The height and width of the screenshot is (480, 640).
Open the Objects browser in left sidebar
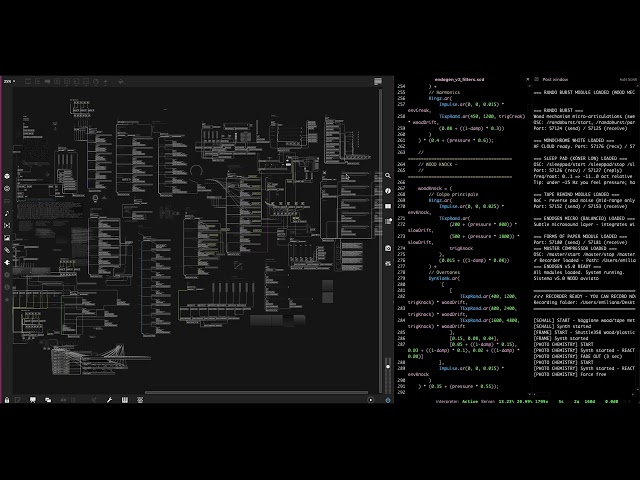click(7, 176)
